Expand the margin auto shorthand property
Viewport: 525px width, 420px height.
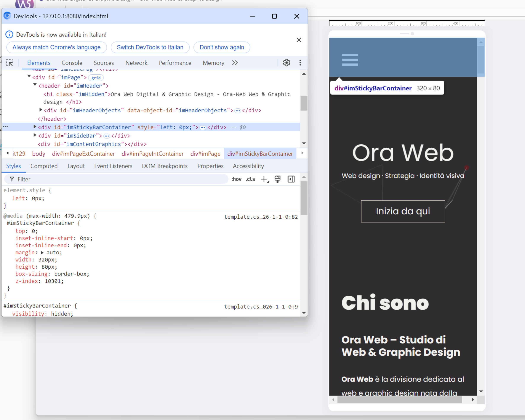coord(42,253)
